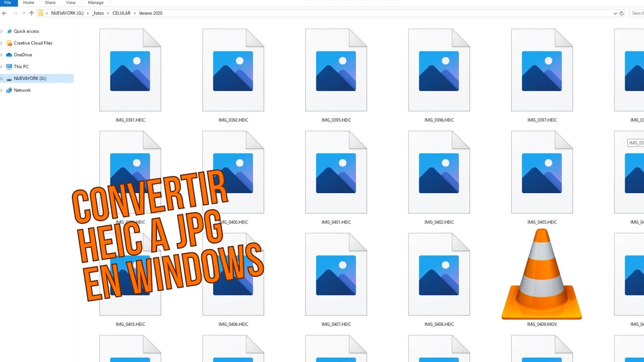Viewport: 644px width, 362px height.
Task: Expand the Quick access tree node
Action: tap(2, 31)
